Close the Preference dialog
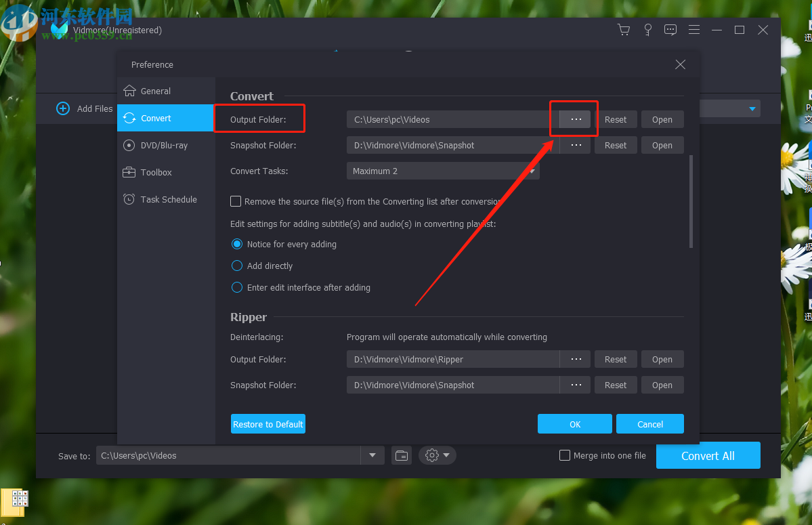This screenshot has width=812, height=525. tap(680, 65)
